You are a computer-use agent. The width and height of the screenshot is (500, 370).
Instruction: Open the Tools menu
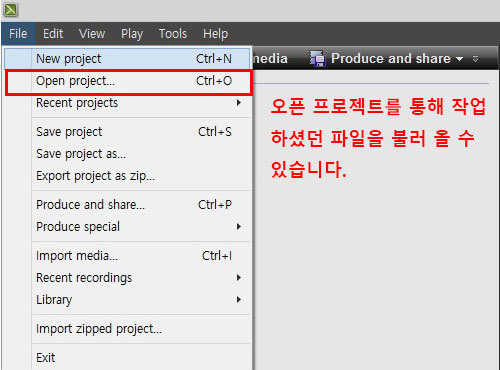pos(173,34)
